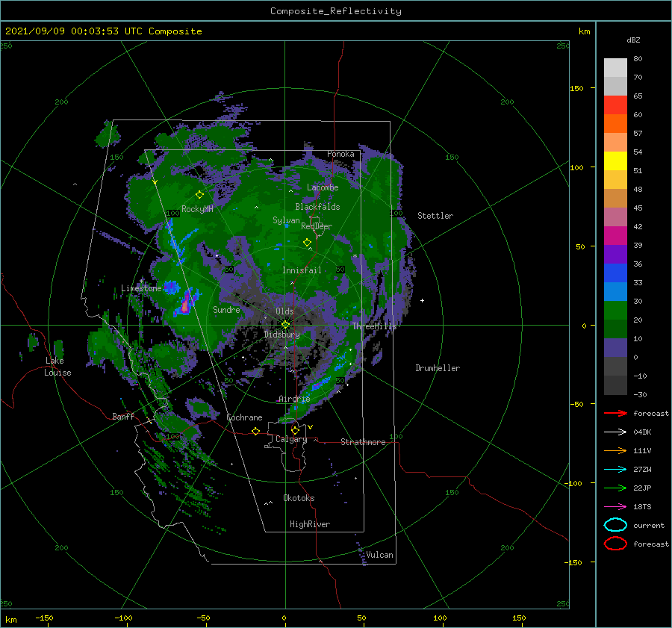Click the Calgary label
Viewport: 672px width, 628px height.
click(x=291, y=439)
